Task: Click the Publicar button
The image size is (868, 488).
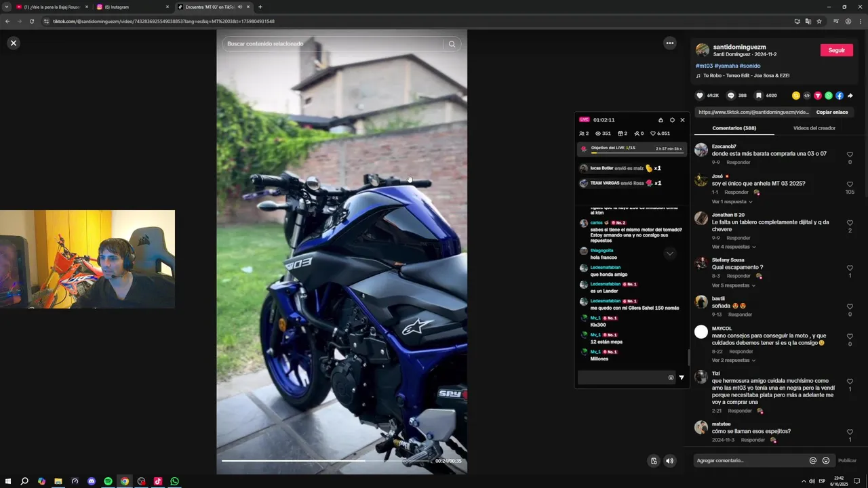Action: 847,461
